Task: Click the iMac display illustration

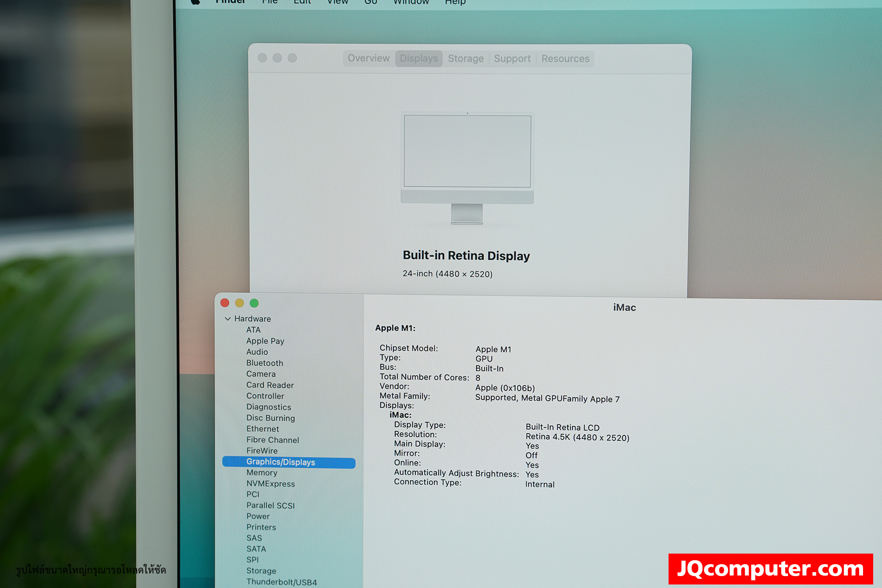Action: pyautogui.click(x=467, y=169)
